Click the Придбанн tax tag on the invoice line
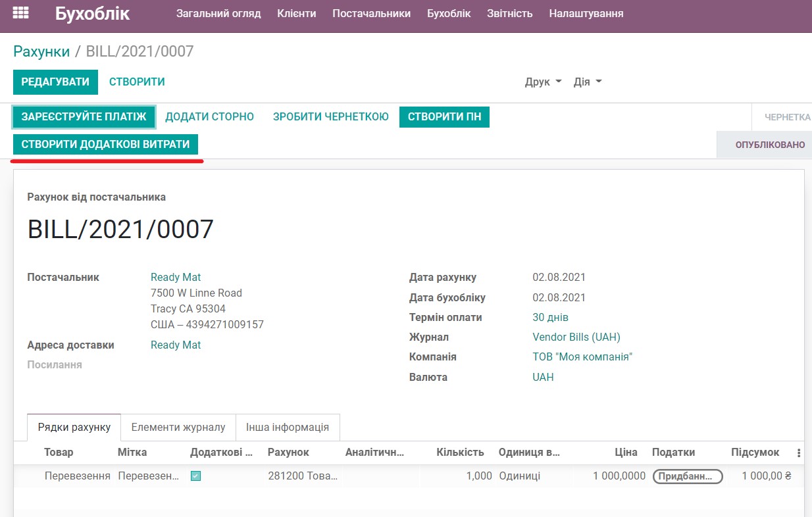 click(687, 476)
